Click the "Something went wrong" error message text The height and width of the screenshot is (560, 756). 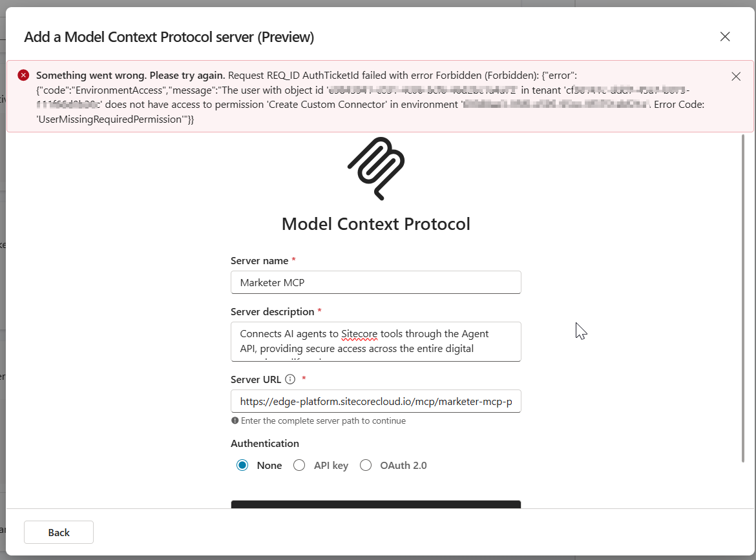[131, 75]
